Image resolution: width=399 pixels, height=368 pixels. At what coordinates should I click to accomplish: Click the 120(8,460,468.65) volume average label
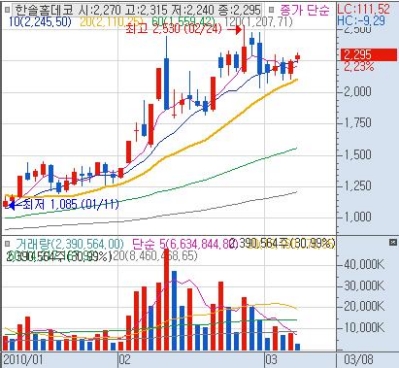155,256
